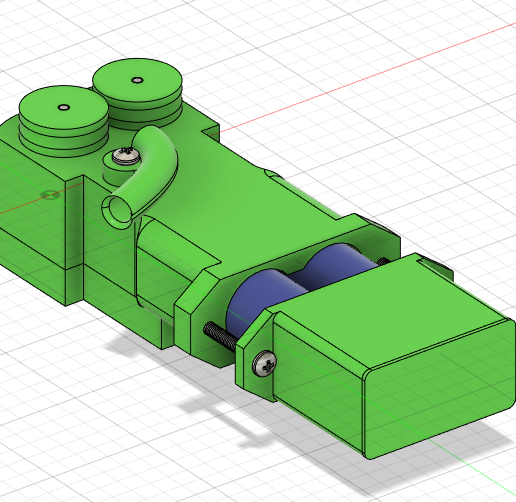516x502 pixels.
Task: Select the top face of the rear disc
Action: tap(137, 80)
